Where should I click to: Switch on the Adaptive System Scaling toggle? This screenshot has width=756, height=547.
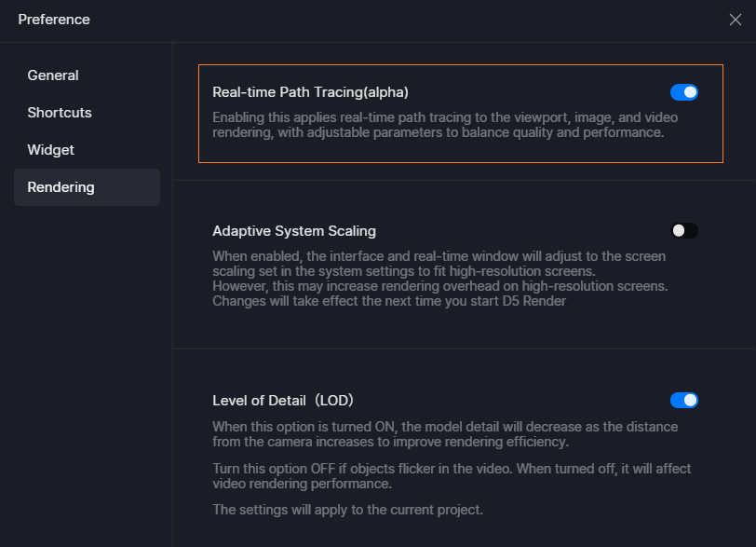point(684,230)
